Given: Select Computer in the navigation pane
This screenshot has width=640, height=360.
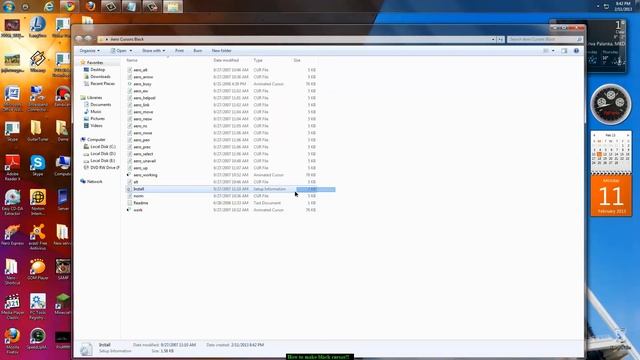Looking at the screenshot, I should pyautogui.click(x=96, y=140).
